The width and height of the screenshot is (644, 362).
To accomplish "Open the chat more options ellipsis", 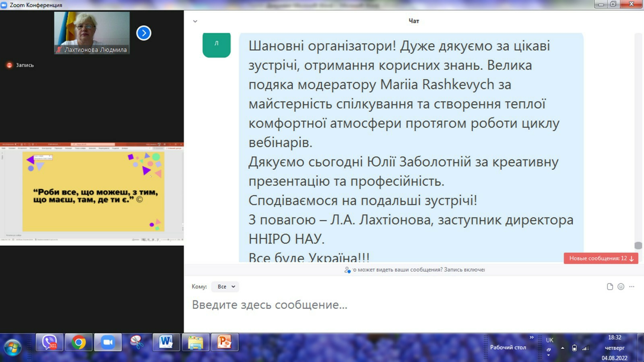I will (632, 287).
